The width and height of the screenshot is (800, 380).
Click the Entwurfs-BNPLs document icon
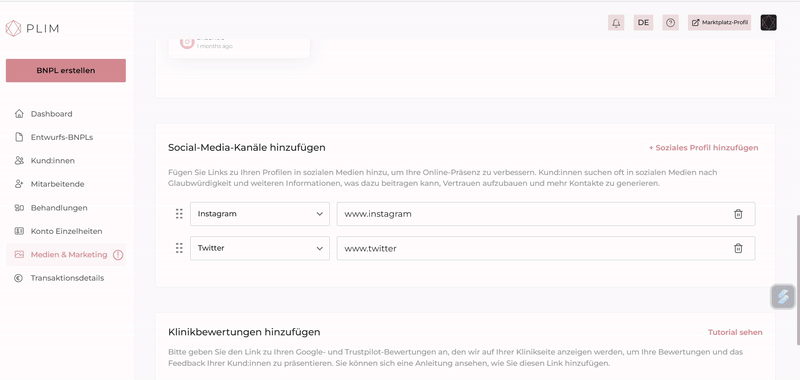click(19, 137)
